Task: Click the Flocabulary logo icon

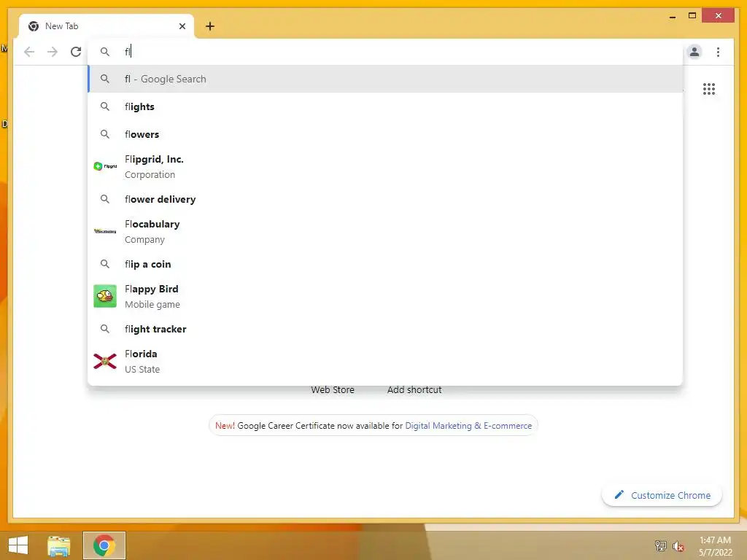Action: pyautogui.click(x=105, y=231)
